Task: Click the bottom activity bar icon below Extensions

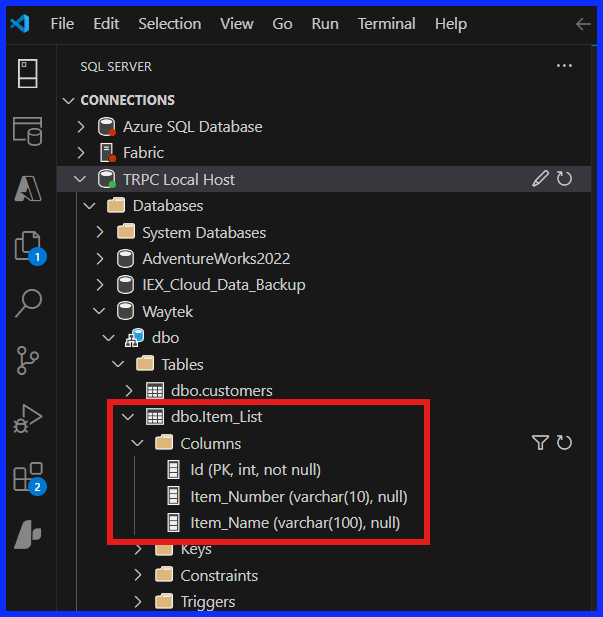Action: pos(28,534)
